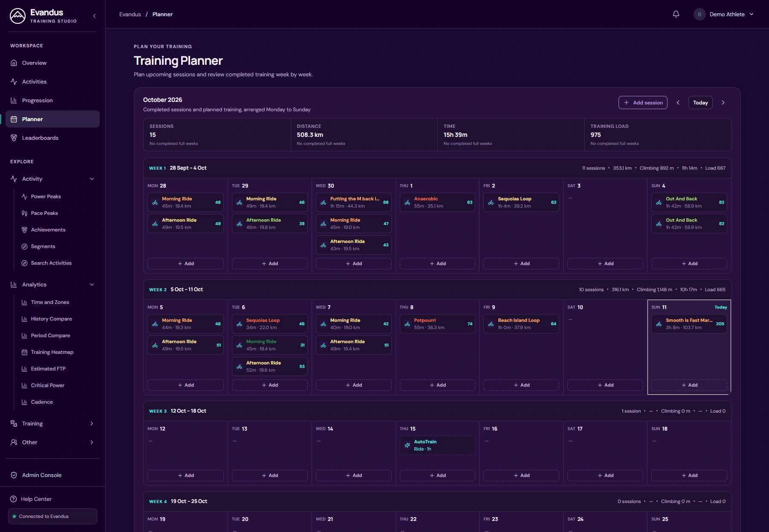
Task: Go to previous month with left chevron
Action: [678, 102]
